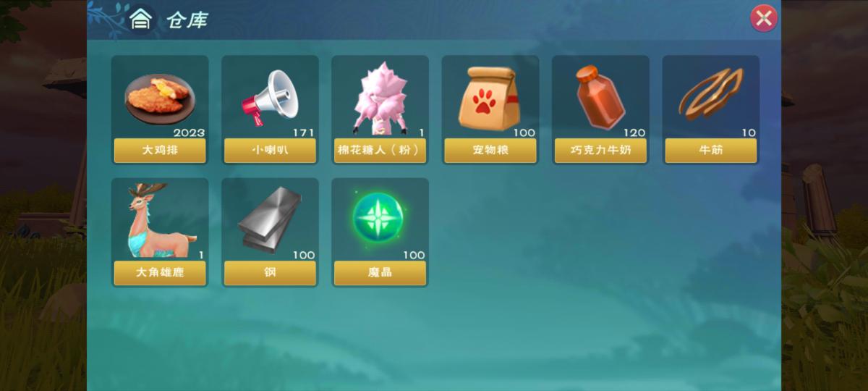Viewport: 868px width, 391px height.
Task: Click the 小喇叭 label button
Action: [270, 151]
